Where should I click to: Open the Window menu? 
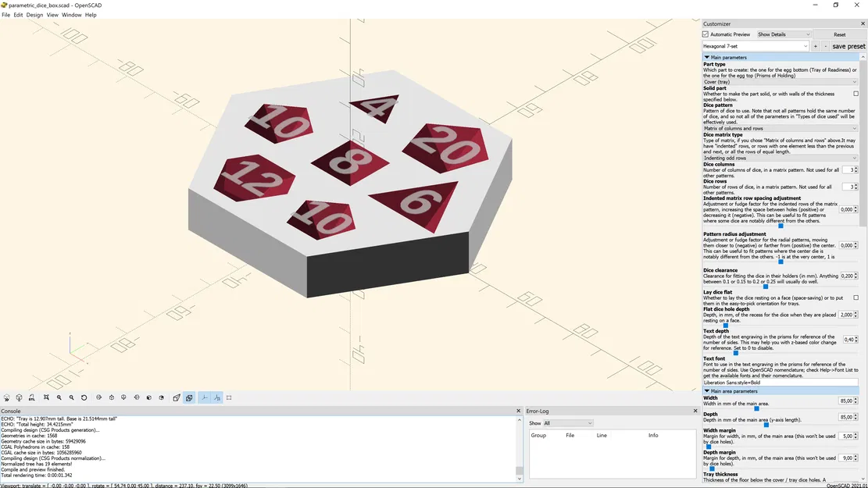[71, 14]
